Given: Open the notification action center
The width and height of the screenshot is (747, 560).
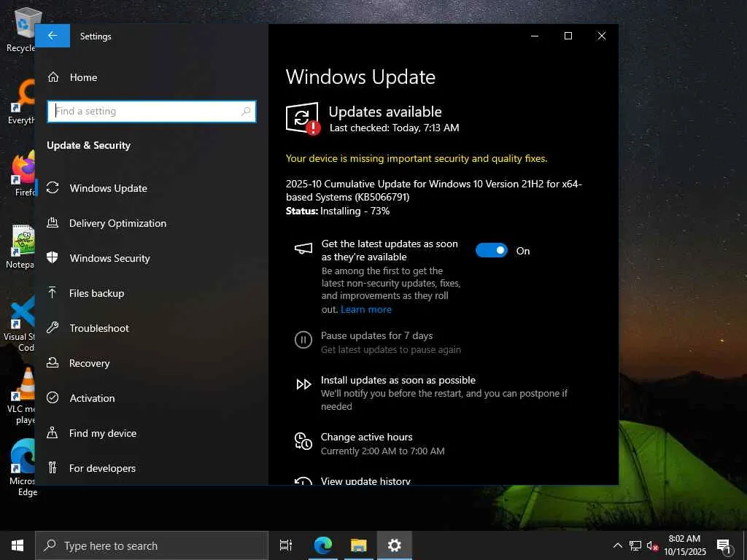Looking at the screenshot, I should click(724, 545).
